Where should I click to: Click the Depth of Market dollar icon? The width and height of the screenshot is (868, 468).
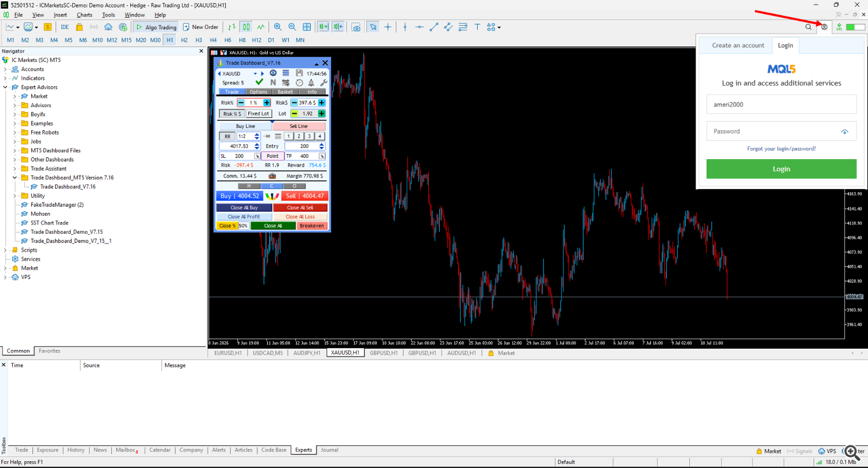[47, 27]
